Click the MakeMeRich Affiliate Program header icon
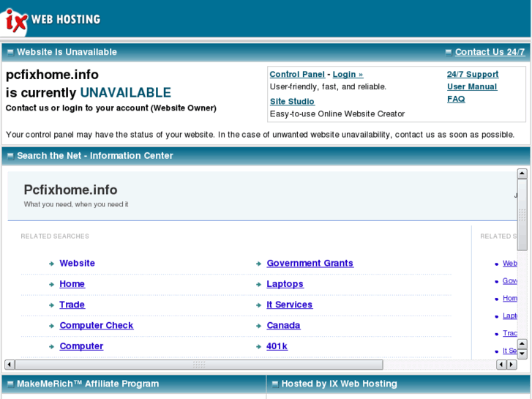Image resolution: width=532 pixels, height=399 pixels. click(x=10, y=384)
